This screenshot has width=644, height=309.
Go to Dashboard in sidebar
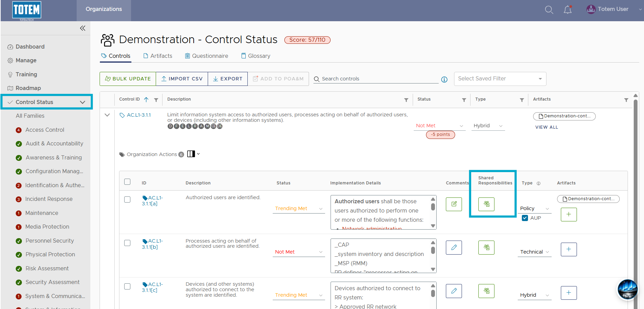click(x=30, y=47)
